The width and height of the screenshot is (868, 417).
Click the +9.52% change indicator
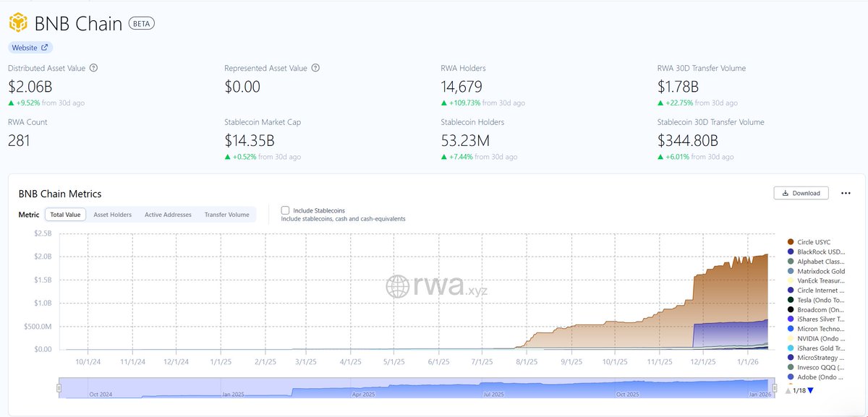25,103
